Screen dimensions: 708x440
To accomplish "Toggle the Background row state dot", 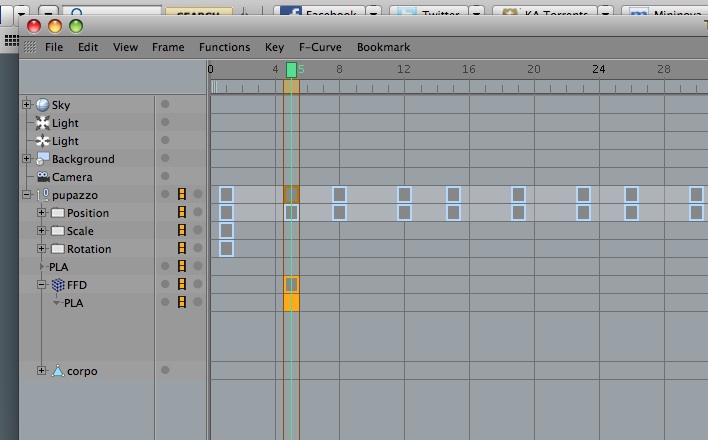I will pyautogui.click(x=165, y=158).
